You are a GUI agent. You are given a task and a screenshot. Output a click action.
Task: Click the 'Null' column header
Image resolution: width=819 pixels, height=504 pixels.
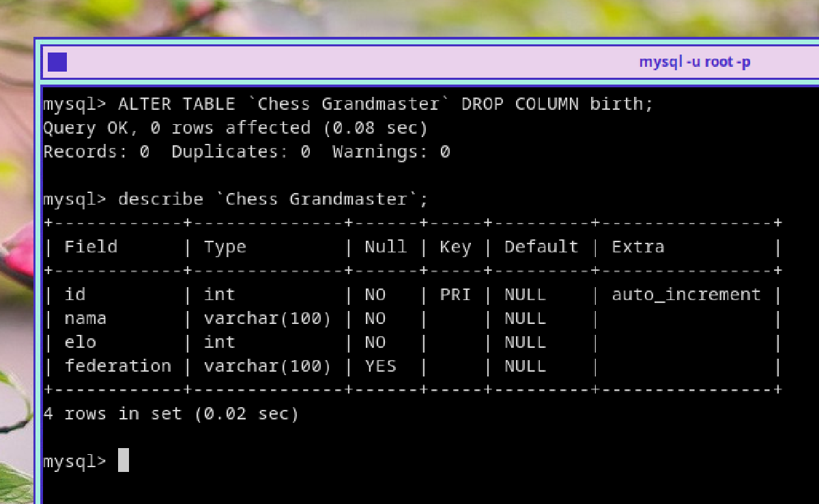pos(386,247)
